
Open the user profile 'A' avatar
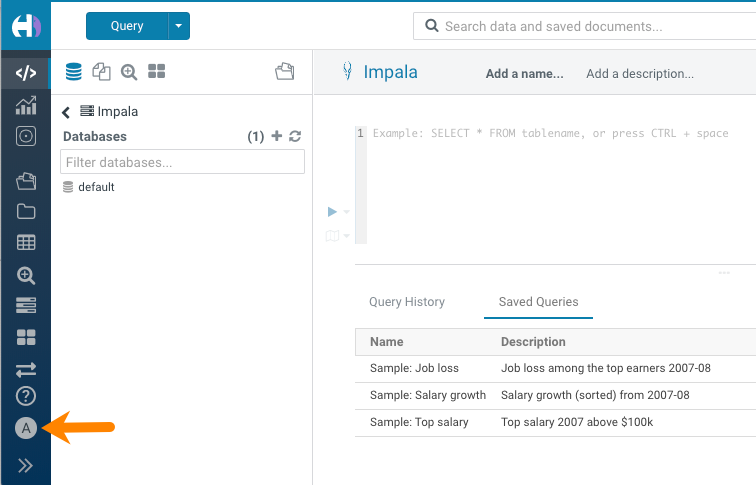pos(26,428)
